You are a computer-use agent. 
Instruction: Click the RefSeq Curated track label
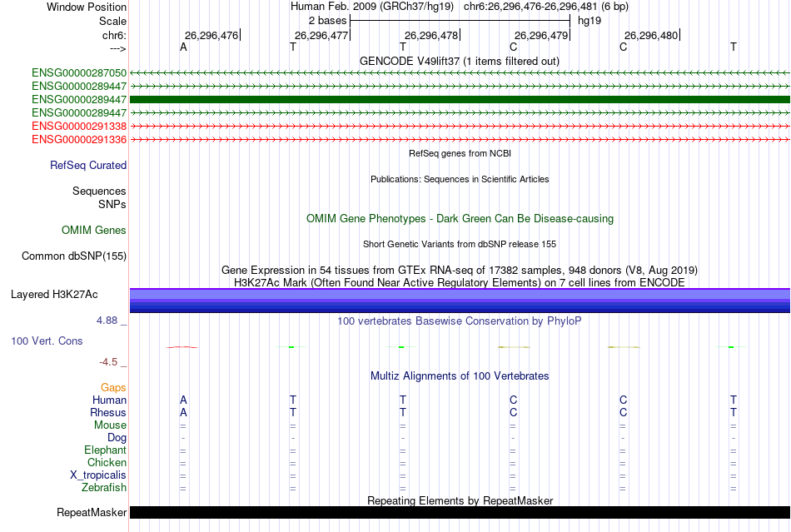(x=88, y=166)
